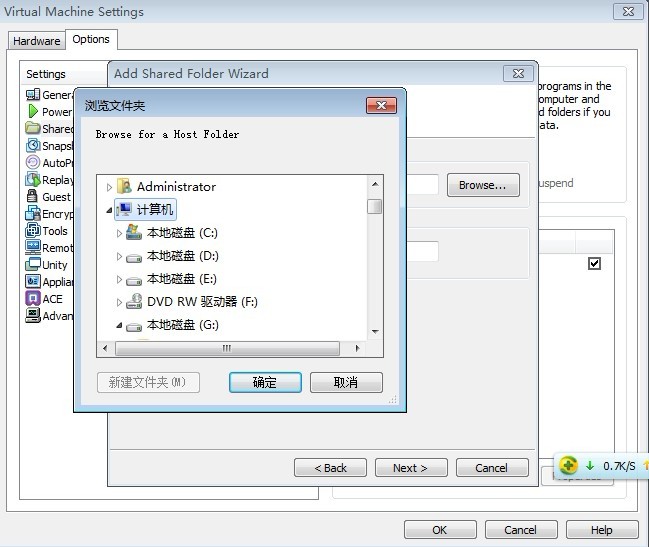The height and width of the screenshot is (547, 649).
Task: Toggle the checked box in shared folders list
Action: 594,264
